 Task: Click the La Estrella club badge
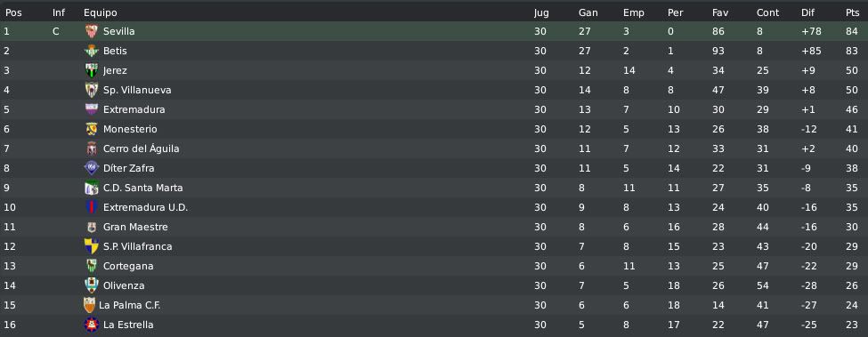tap(92, 325)
